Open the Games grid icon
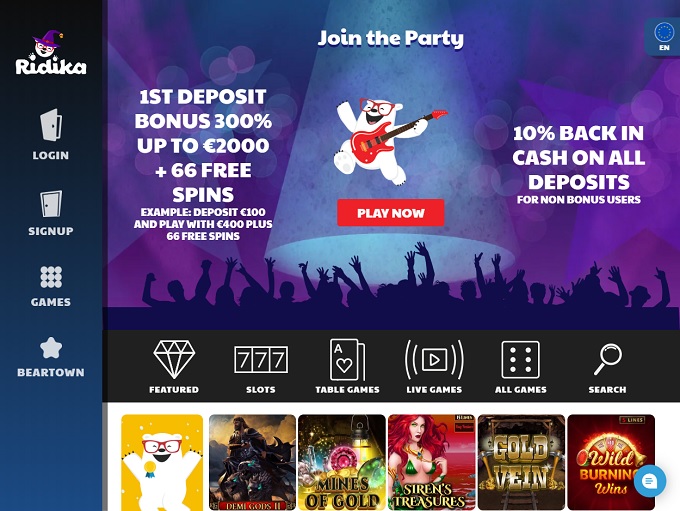Viewport: 680px width, 511px height. point(51,277)
